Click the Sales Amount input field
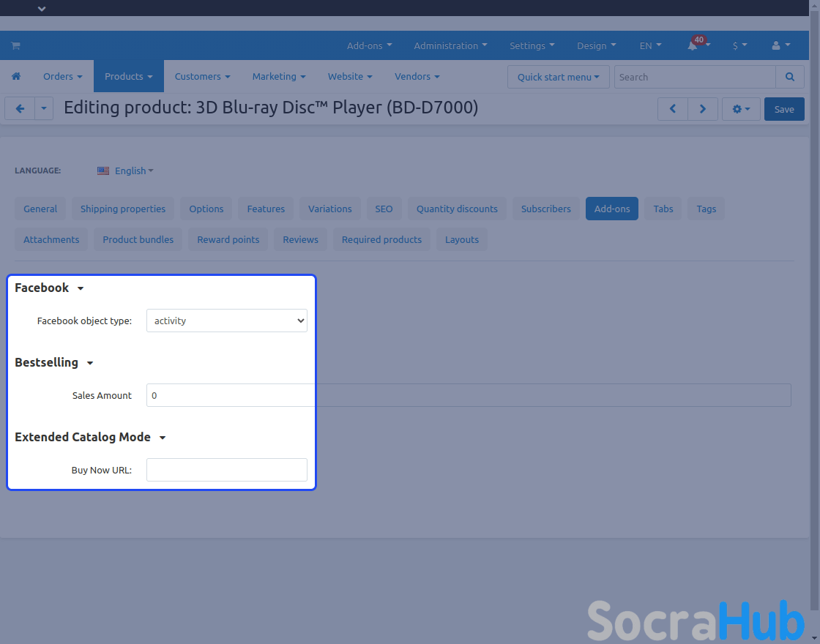 click(469, 395)
